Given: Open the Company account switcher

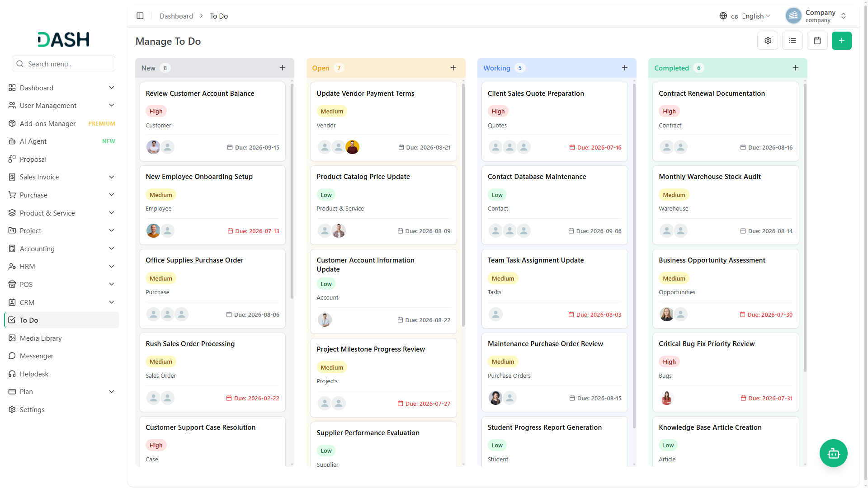Looking at the screenshot, I should point(816,16).
